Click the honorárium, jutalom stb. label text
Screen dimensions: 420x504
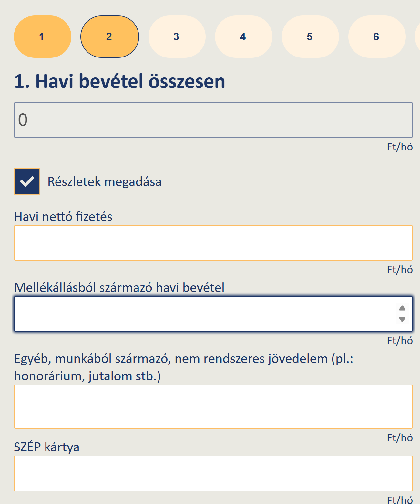(87, 376)
